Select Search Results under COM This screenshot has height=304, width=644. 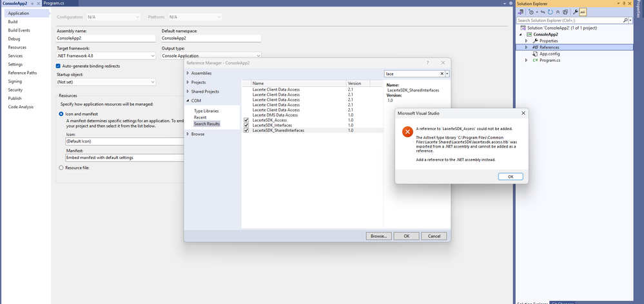click(206, 124)
